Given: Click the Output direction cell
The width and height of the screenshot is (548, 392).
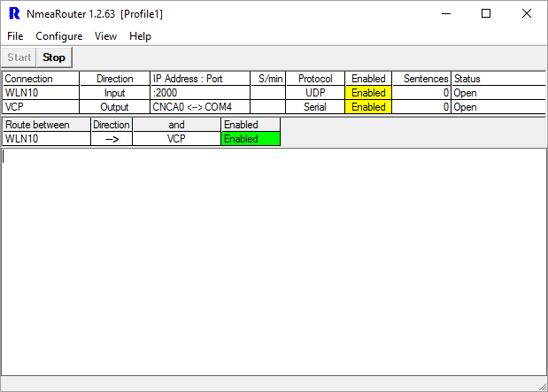Looking at the screenshot, I should click(114, 107).
